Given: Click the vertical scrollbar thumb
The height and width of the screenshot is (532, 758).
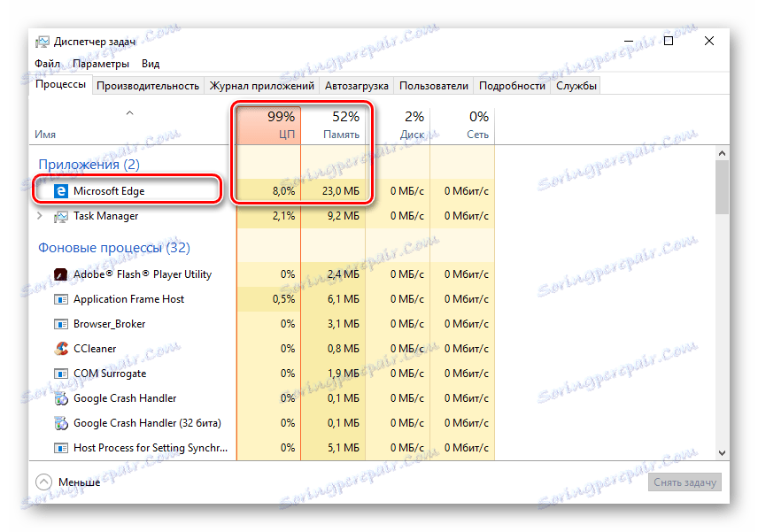Looking at the screenshot, I should (x=723, y=187).
